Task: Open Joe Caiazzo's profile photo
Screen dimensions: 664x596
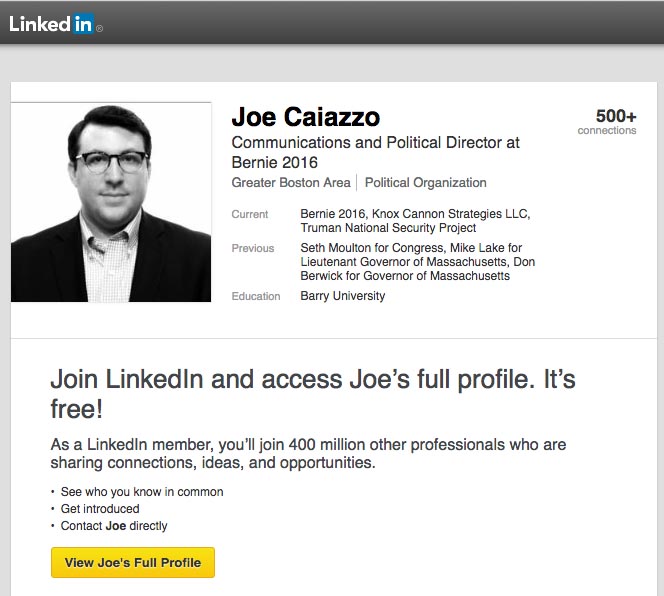Action: pos(111,202)
